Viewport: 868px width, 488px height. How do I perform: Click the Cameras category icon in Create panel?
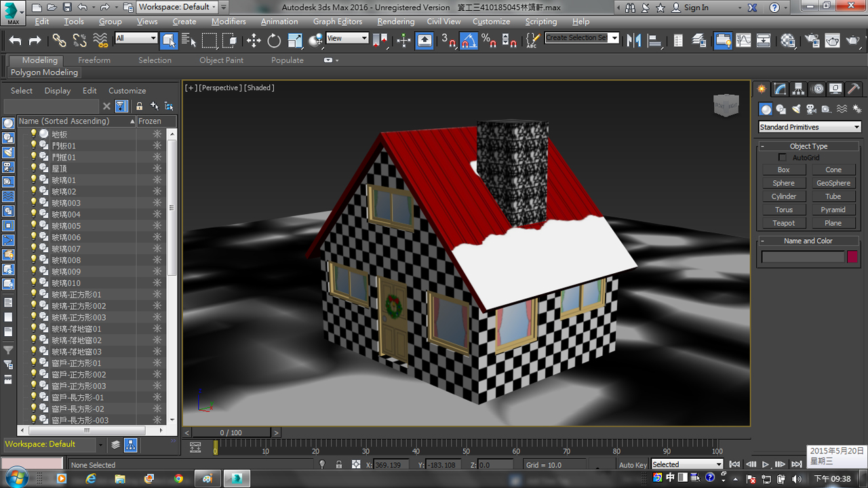(x=811, y=109)
